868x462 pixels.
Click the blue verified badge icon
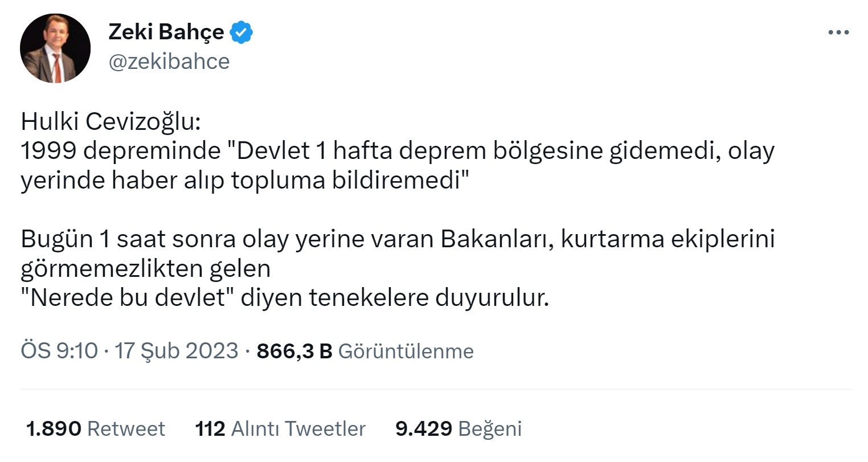[x=241, y=32]
